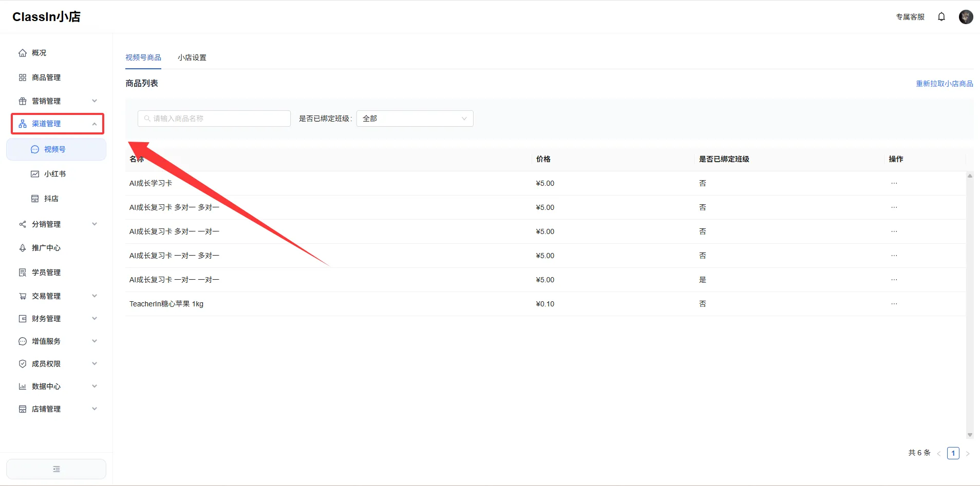980x486 pixels.
Task: Click the 财务管理 wallet icon
Action: pos(23,319)
